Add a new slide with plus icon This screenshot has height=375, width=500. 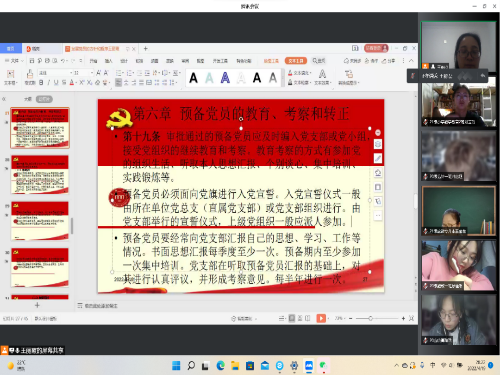click(x=37, y=305)
